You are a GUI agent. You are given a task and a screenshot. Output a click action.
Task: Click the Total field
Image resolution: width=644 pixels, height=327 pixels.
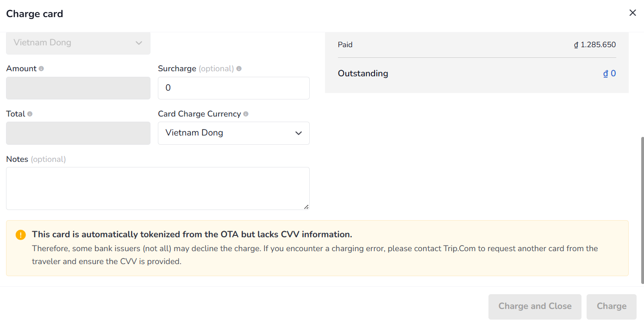coord(78,133)
